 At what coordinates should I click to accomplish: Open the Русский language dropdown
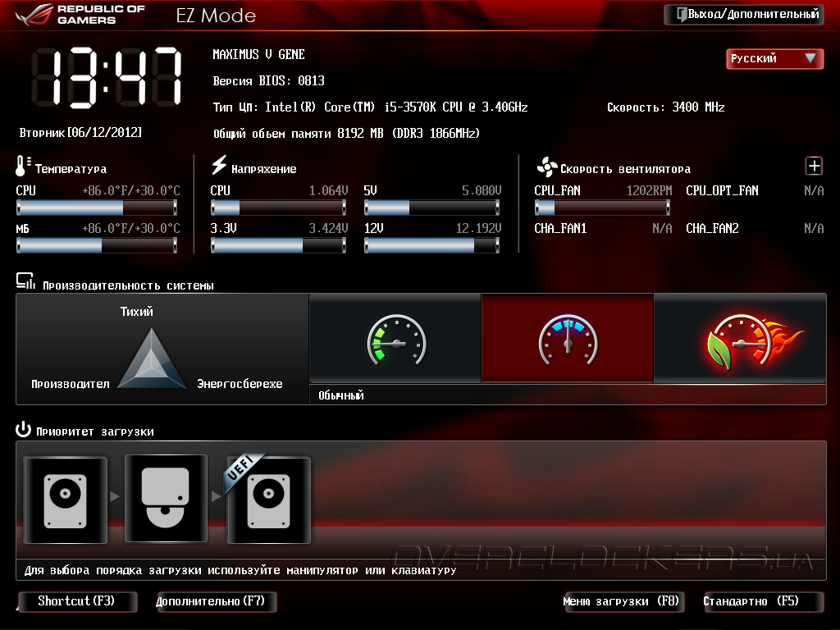[x=774, y=58]
